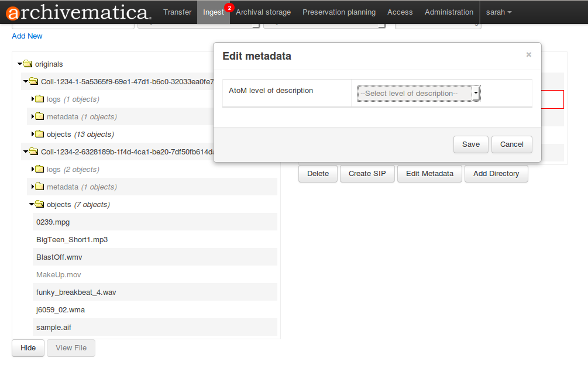Viewport: 588px width, 365px height.
Task: Collapse the originals root folder
Action: pos(20,64)
